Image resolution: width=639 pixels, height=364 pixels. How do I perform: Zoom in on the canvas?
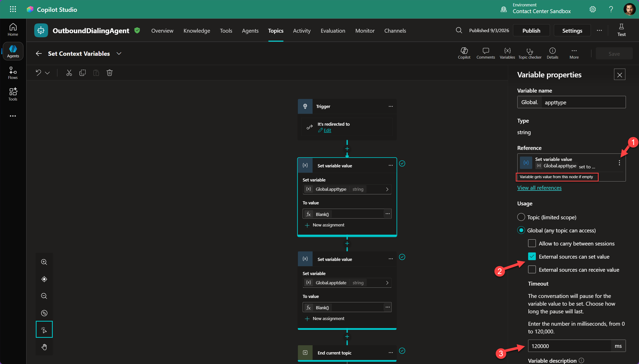pos(44,262)
